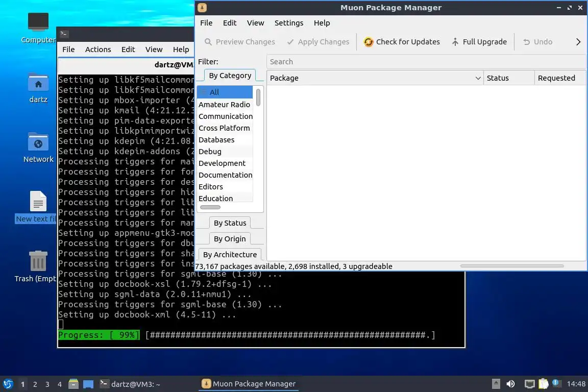Screen dimensions: 588x392
Task: Open the clipboard manager tray icon
Action: click(x=544, y=384)
